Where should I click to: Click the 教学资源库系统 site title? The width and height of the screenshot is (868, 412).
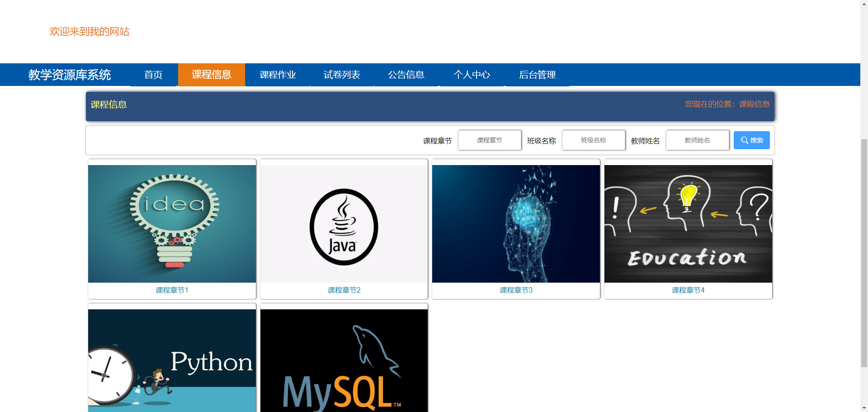pyautogui.click(x=70, y=75)
